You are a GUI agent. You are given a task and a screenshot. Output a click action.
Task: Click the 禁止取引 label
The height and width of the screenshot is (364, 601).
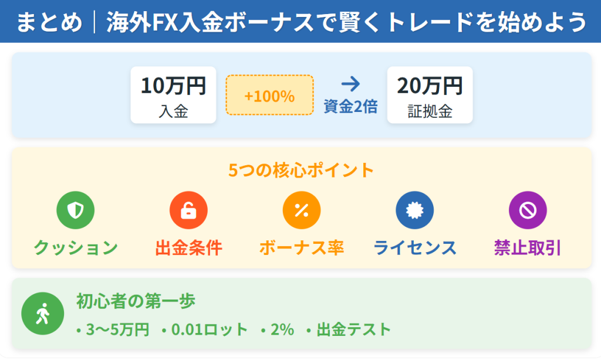coord(528,248)
